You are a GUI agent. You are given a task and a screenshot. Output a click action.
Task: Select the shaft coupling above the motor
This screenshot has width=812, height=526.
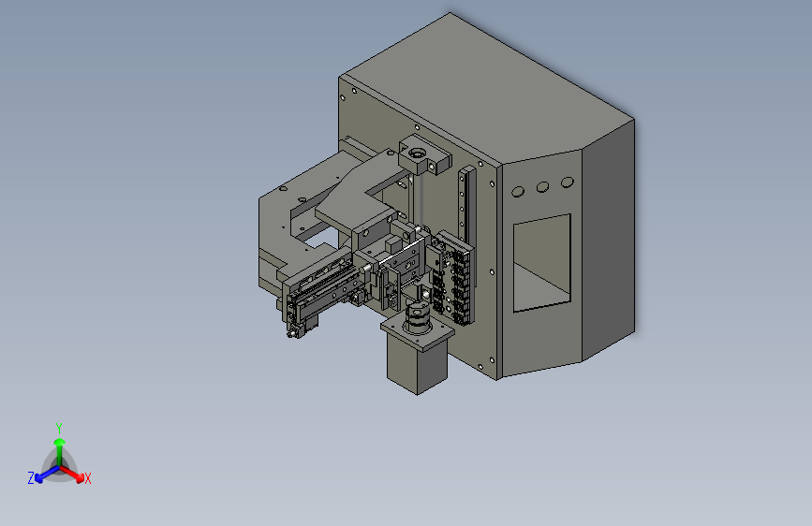[x=418, y=320]
